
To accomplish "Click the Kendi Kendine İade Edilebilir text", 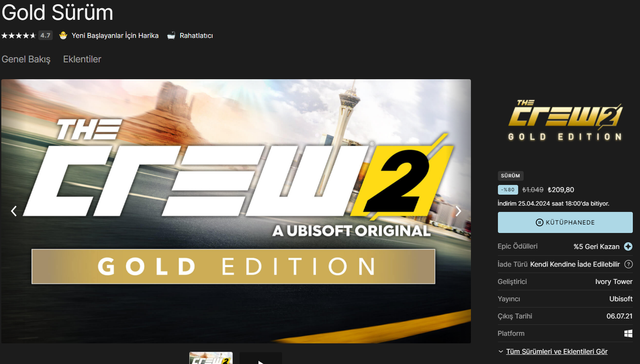I will (575, 264).
